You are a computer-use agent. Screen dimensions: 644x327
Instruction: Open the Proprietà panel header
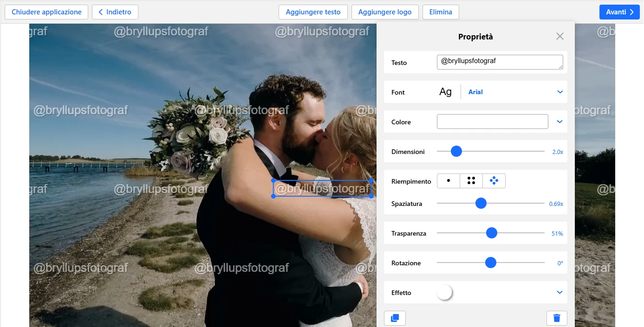pyautogui.click(x=475, y=36)
